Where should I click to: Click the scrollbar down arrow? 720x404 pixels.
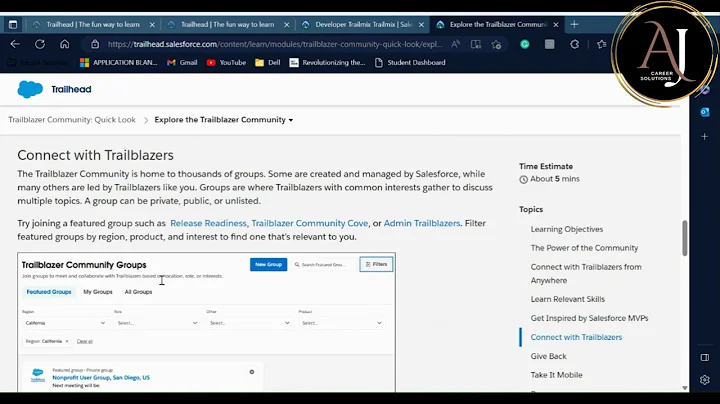point(685,388)
